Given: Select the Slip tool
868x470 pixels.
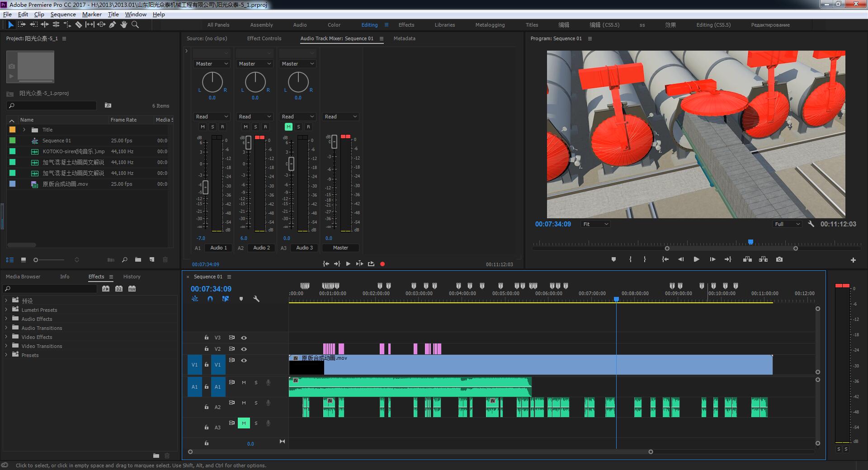Looking at the screenshot, I should point(90,25).
